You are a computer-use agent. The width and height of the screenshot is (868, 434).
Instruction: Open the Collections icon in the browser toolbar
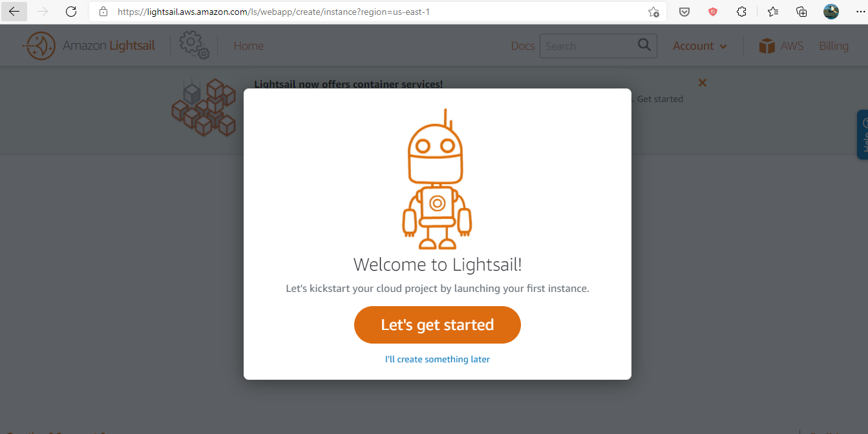pos(801,12)
